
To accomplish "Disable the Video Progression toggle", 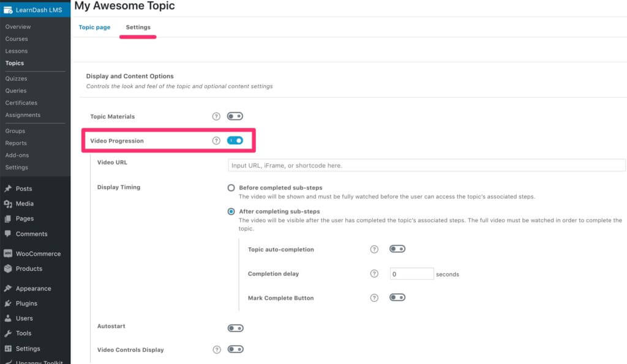I will 235,141.
